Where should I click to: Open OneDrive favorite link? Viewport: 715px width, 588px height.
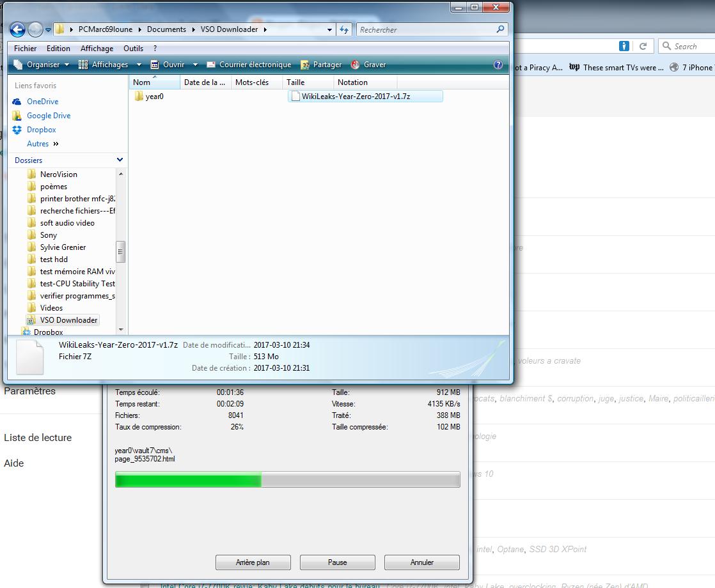(42, 101)
